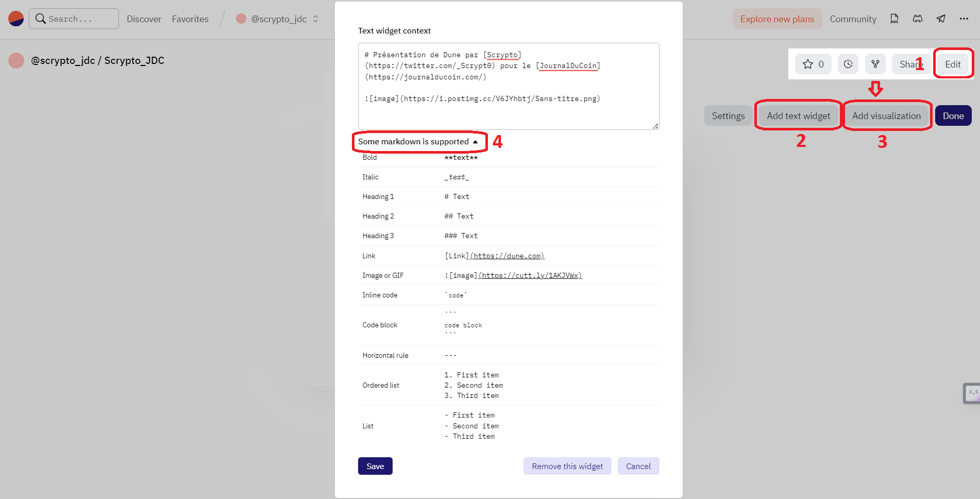Viewport: 980px width, 499px height.
Task: Open the three-dot more menu
Action: point(964,19)
